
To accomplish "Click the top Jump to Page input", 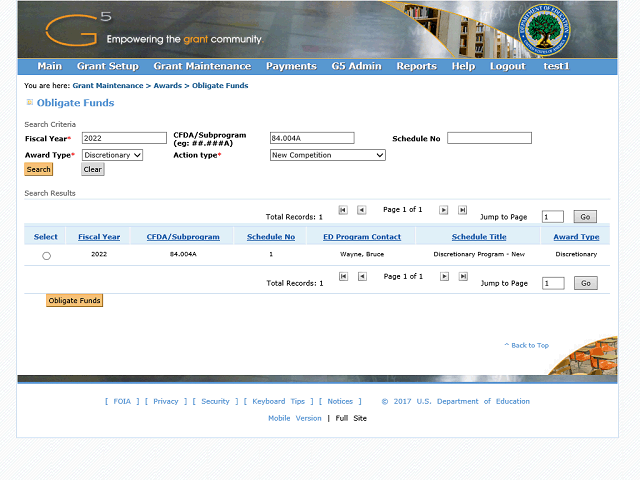I will tap(553, 217).
